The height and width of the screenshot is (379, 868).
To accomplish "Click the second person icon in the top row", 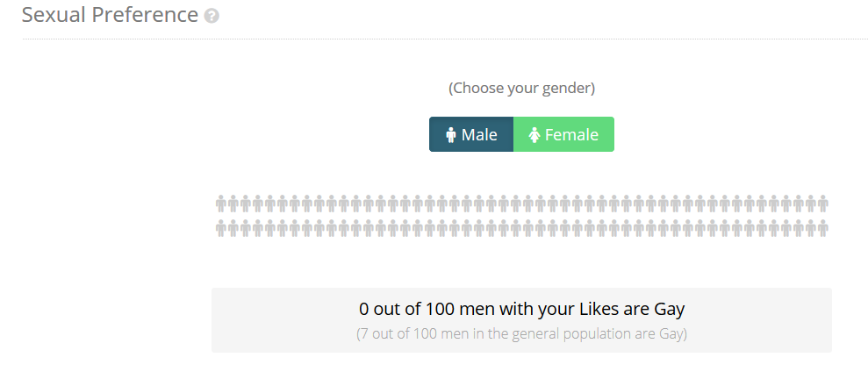I will tap(233, 204).
